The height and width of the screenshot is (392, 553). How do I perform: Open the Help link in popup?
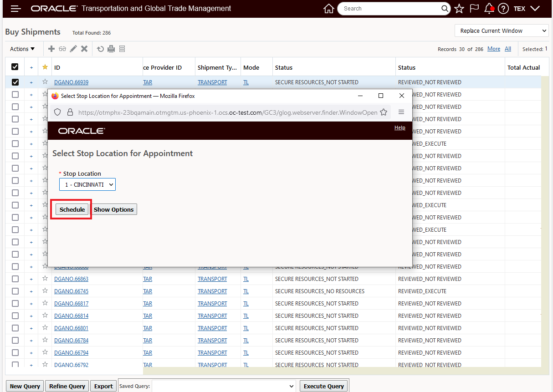(400, 127)
